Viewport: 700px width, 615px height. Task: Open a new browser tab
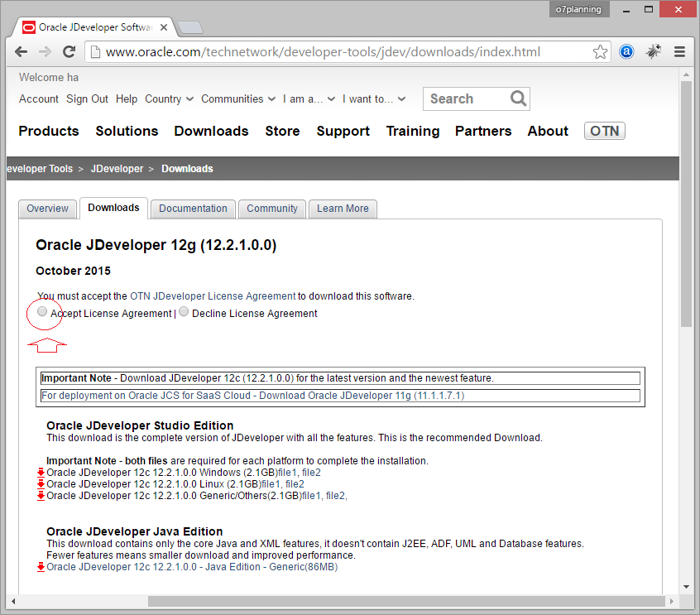click(190, 27)
